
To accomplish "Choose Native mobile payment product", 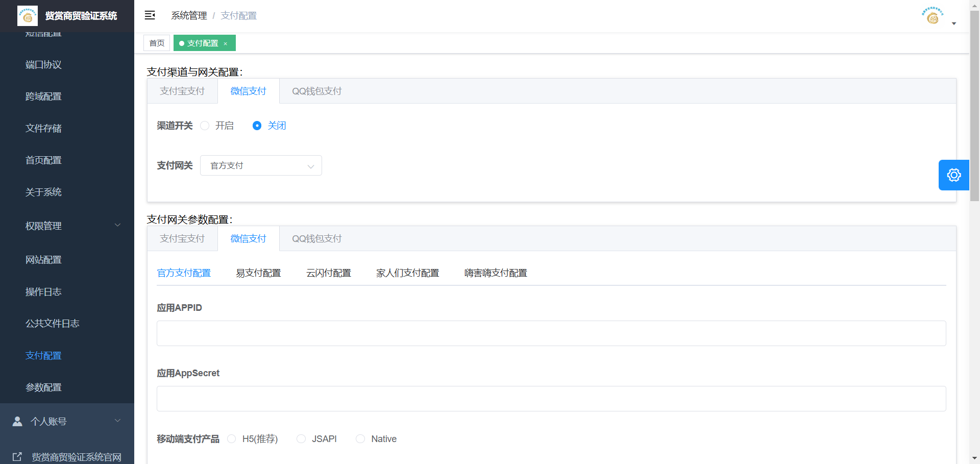I will coord(360,439).
